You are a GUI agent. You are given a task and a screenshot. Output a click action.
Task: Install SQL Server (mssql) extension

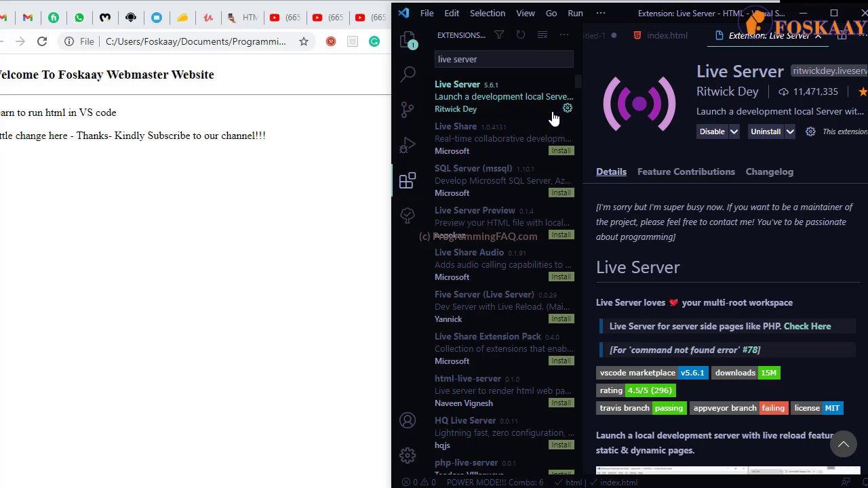click(561, 192)
